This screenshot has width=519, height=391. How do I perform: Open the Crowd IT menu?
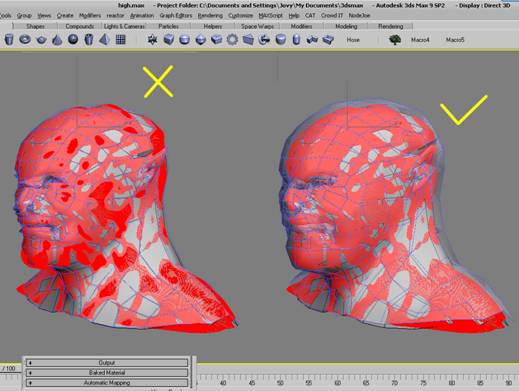(332, 16)
